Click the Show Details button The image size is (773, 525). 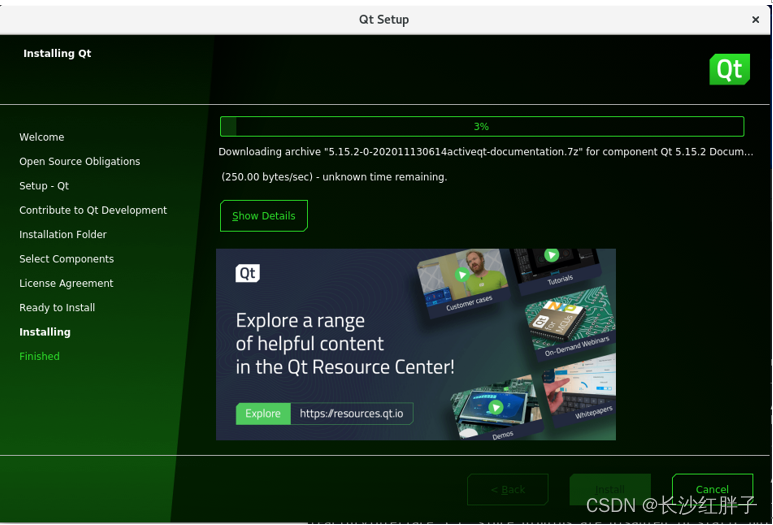[264, 216]
